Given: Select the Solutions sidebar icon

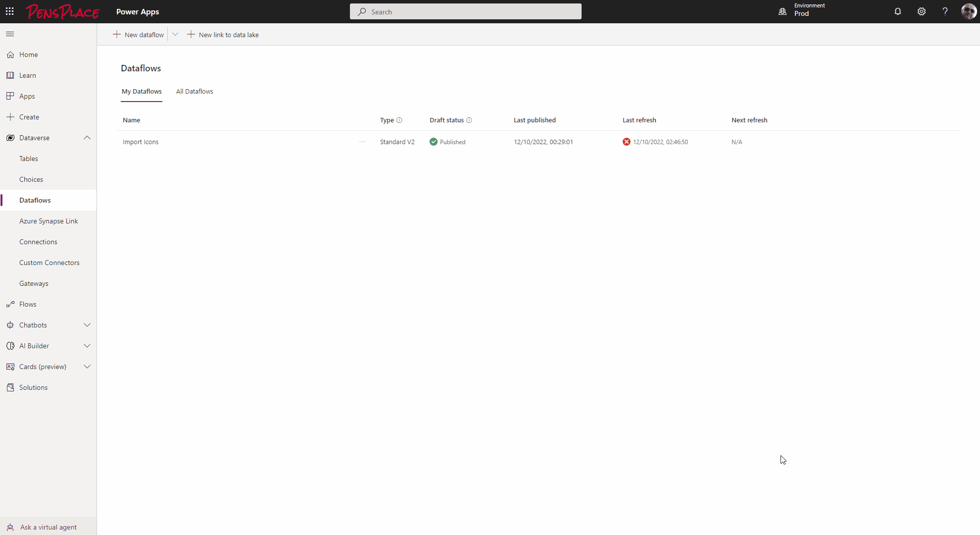Looking at the screenshot, I should point(10,387).
